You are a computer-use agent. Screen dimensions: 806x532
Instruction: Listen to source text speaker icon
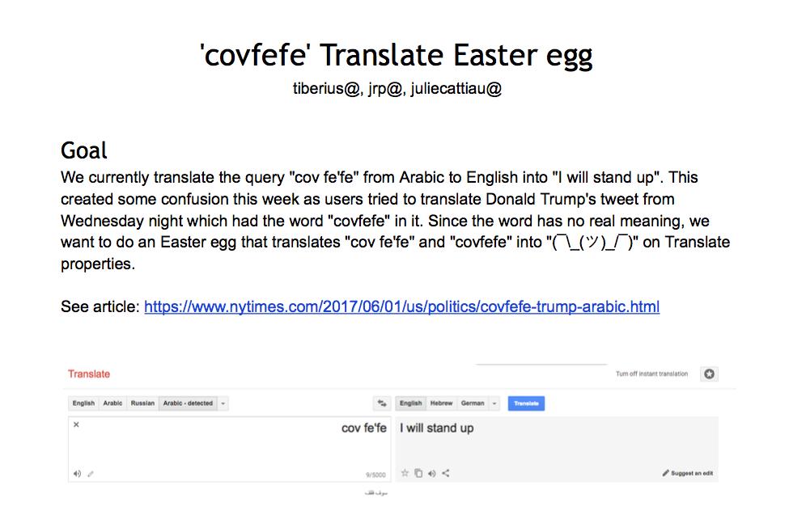pyautogui.click(x=77, y=474)
